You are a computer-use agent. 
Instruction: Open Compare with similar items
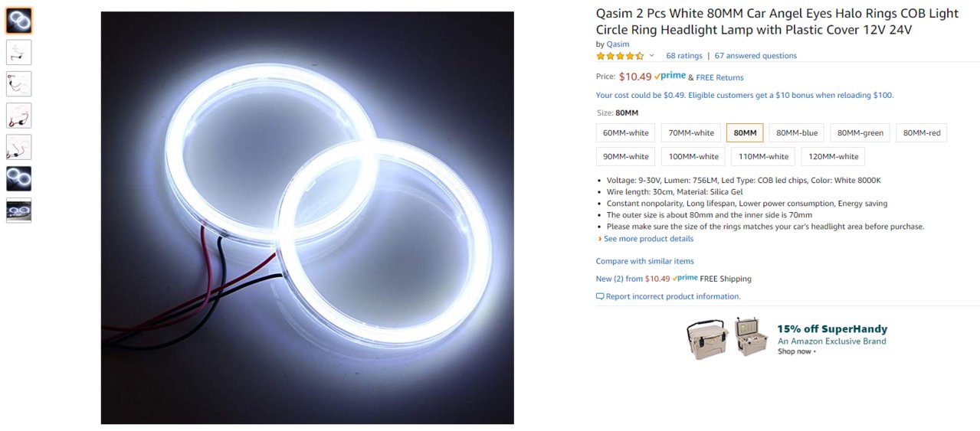pos(645,261)
